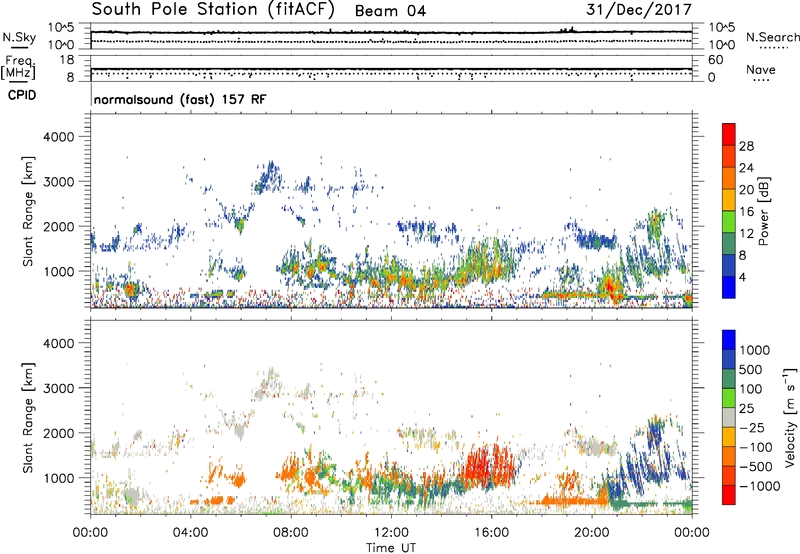Click the red swatch of Power colorbar
This screenshot has height=554, width=800.
(729, 134)
